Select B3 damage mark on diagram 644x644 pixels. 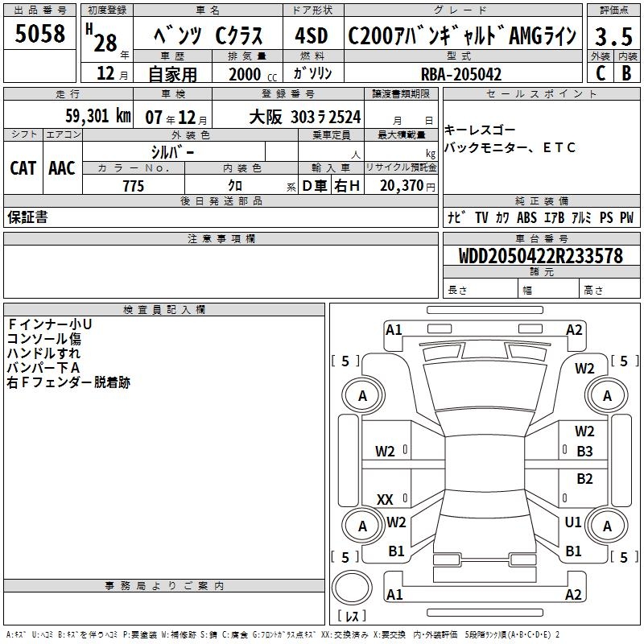(x=584, y=452)
